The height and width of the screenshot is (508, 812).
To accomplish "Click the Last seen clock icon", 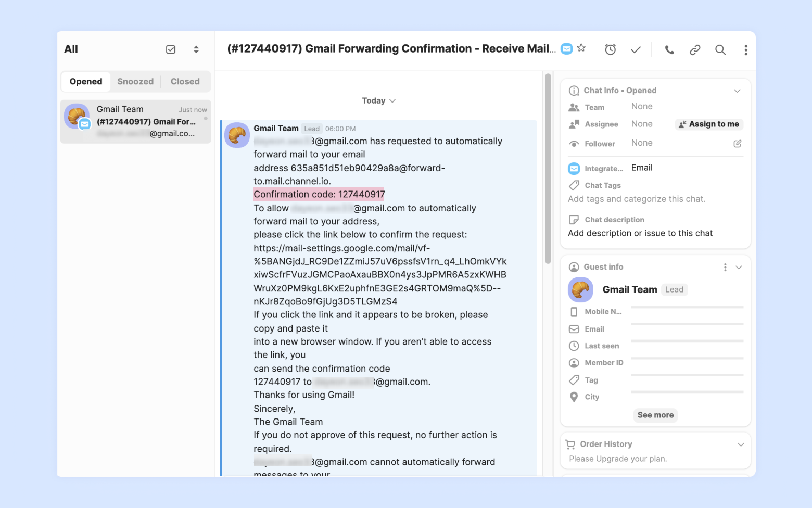I will (x=574, y=346).
